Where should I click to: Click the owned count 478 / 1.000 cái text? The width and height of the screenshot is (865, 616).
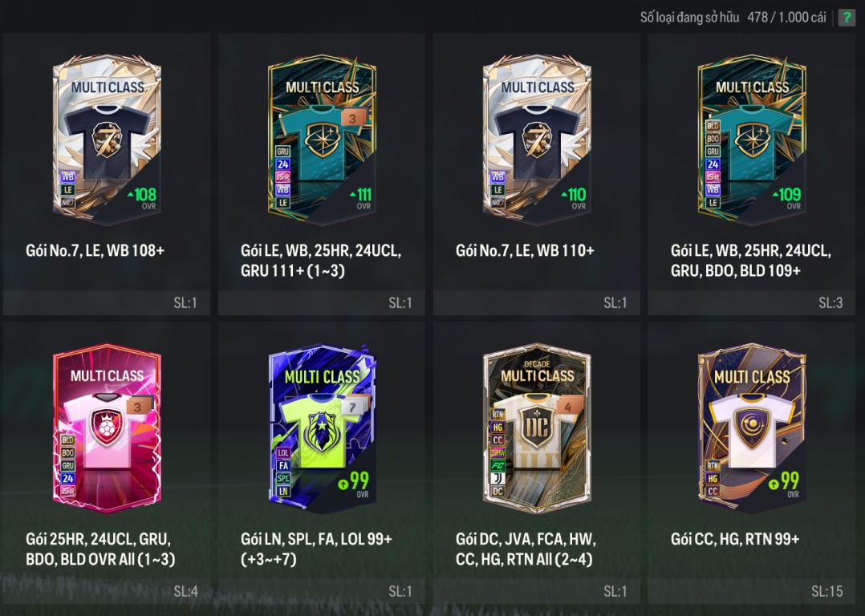[x=786, y=18]
